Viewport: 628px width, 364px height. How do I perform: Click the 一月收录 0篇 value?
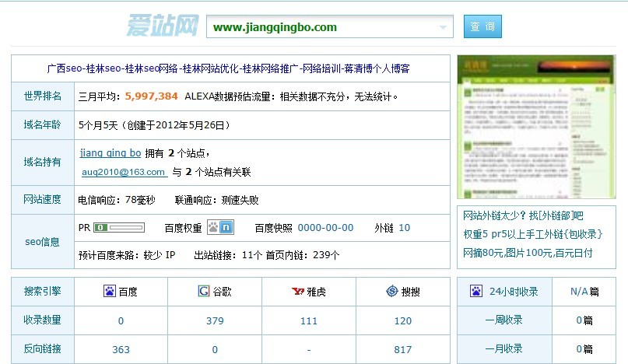coord(584,348)
